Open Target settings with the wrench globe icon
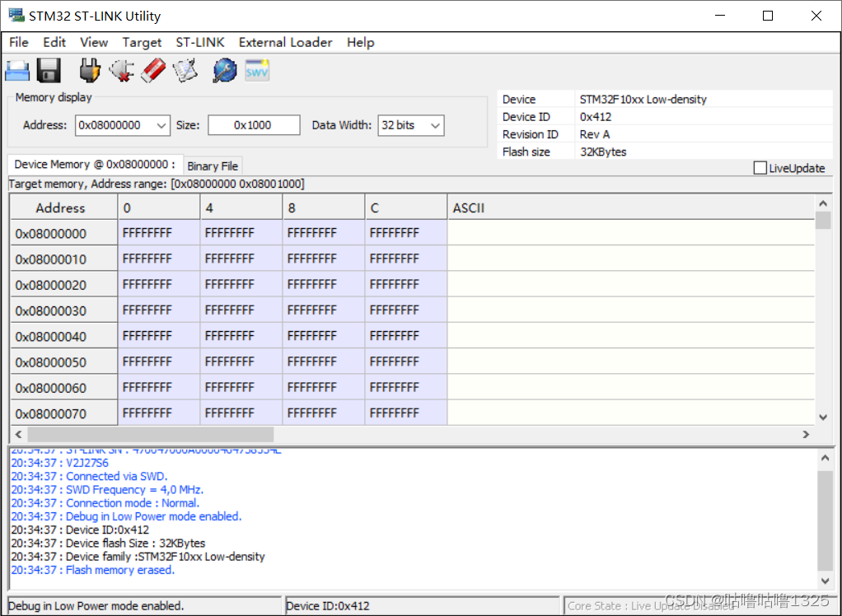Screen dimensions: 842x616 point(222,71)
